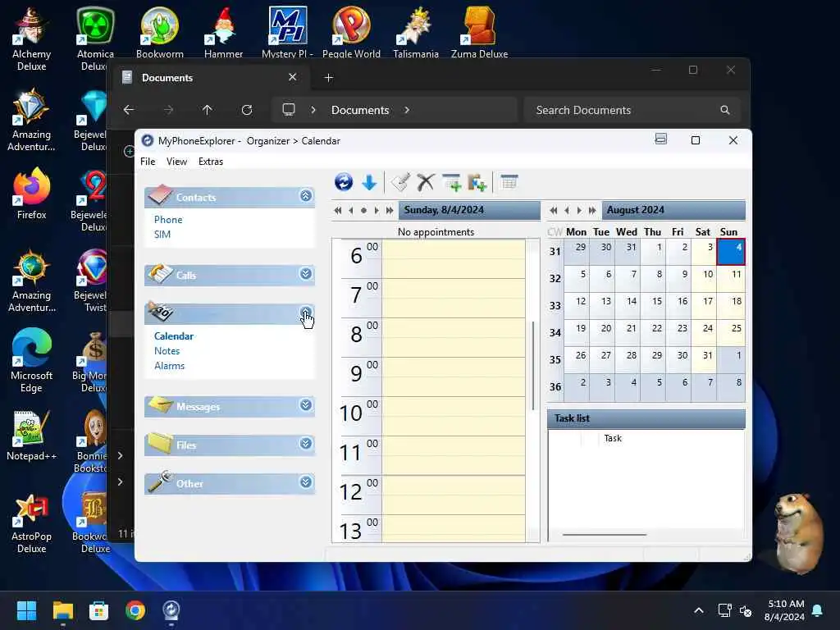This screenshot has height=630, width=840.
Task: Click the Messages envelope icon
Action: [160, 405]
